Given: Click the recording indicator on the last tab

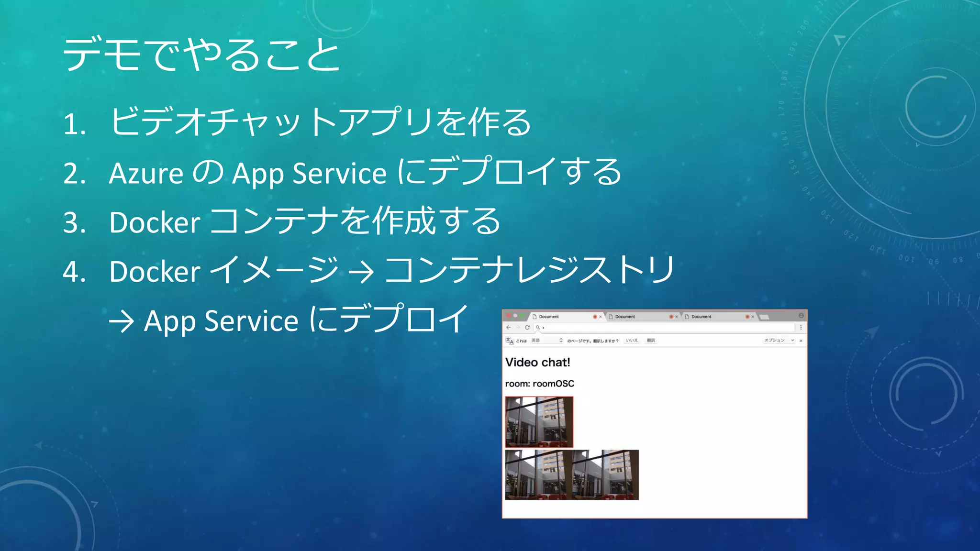Looking at the screenshot, I should coord(747,317).
